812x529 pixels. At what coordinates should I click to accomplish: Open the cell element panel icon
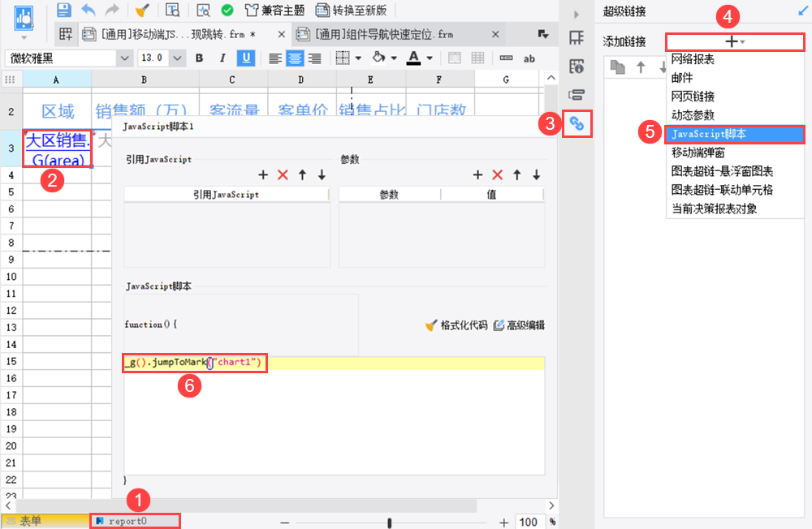pyautogui.click(x=577, y=38)
